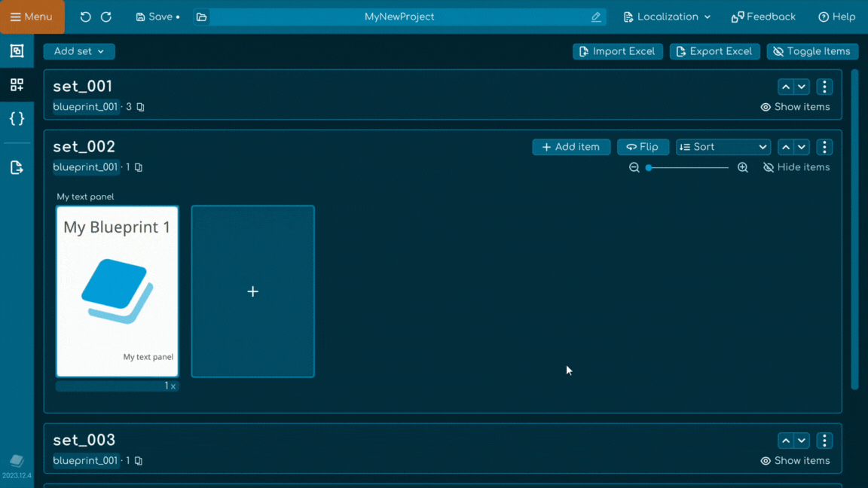Open the export document panel in sidebar

[x=17, y=167]
